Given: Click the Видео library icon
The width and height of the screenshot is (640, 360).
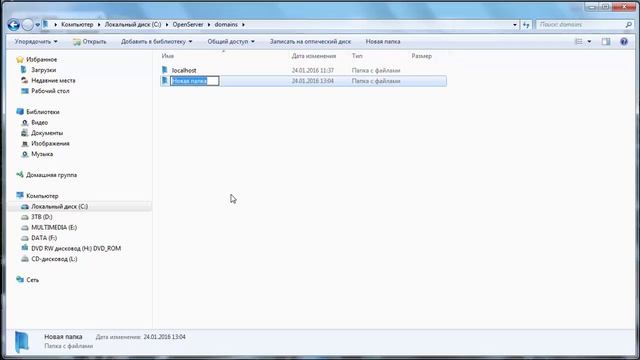Looking at the screenshot, I should [x=24, y=122].
